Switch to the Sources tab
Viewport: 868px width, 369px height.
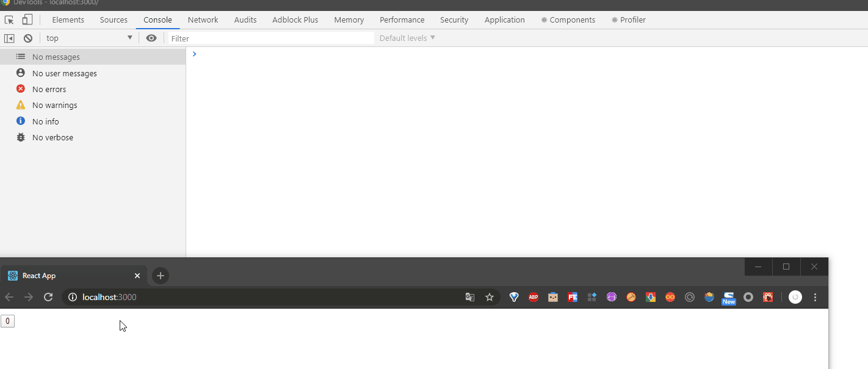coord(114,20)
